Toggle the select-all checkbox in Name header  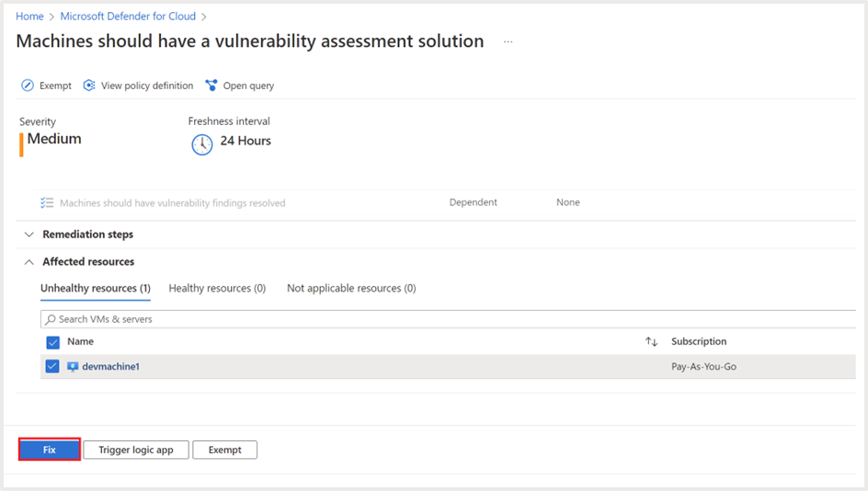pos(52,342)
